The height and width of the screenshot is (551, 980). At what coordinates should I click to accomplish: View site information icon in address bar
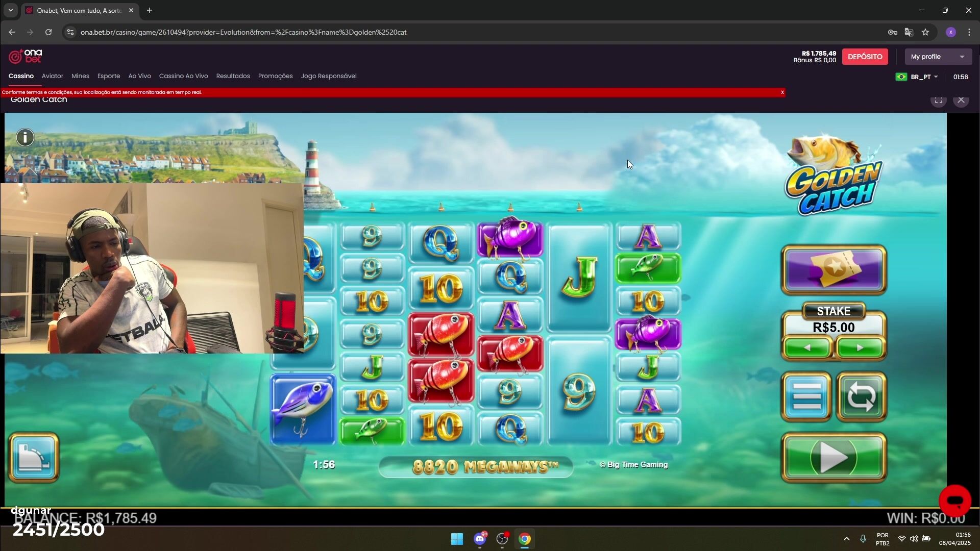coord(70,32)
